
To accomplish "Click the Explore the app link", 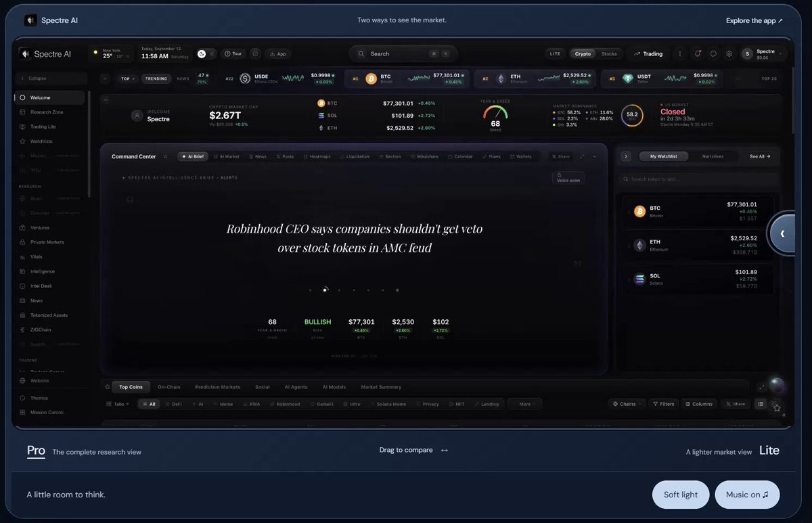I will click(x=754, y=20).
